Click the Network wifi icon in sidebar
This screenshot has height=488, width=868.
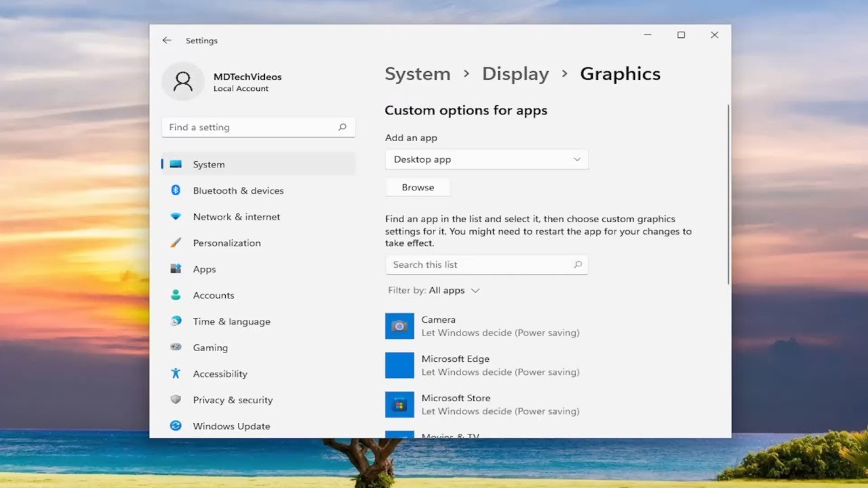176,217
